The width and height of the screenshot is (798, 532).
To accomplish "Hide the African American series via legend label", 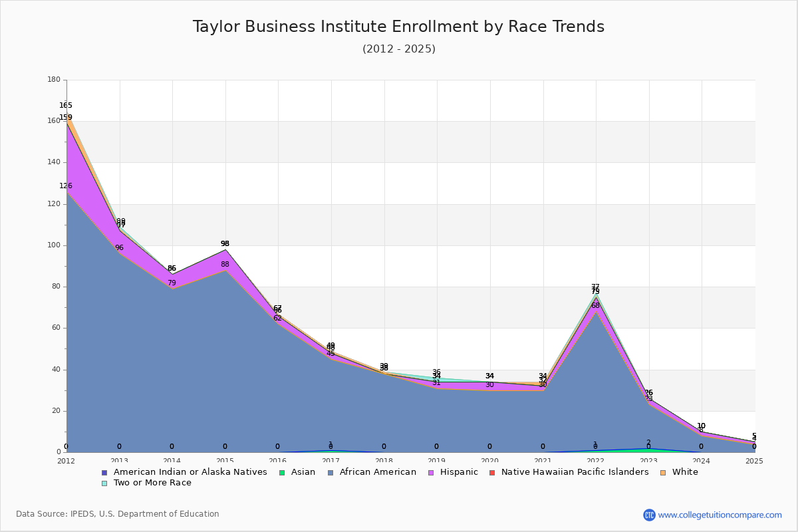I will [x=378, y=472].
